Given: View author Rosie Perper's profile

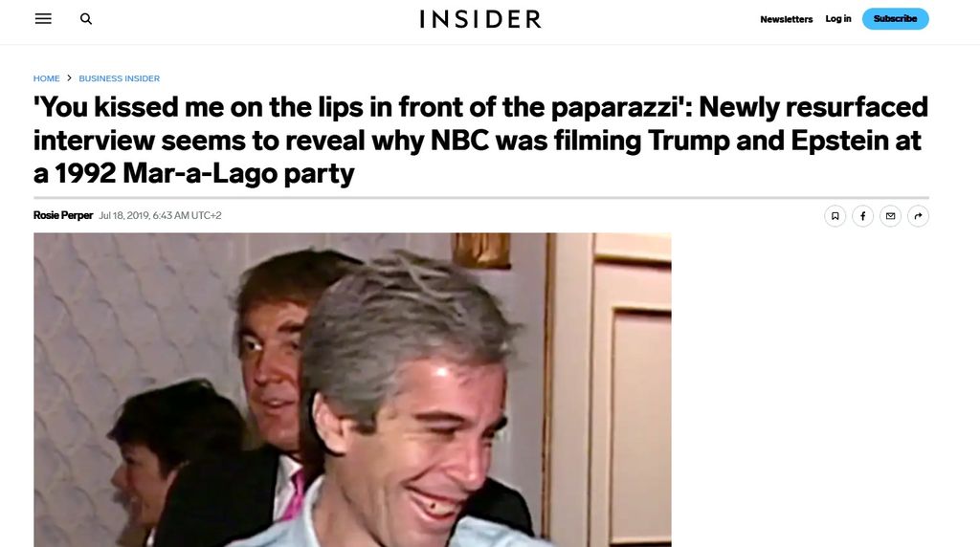Looking at the screenshot, I should click(63, 215).
